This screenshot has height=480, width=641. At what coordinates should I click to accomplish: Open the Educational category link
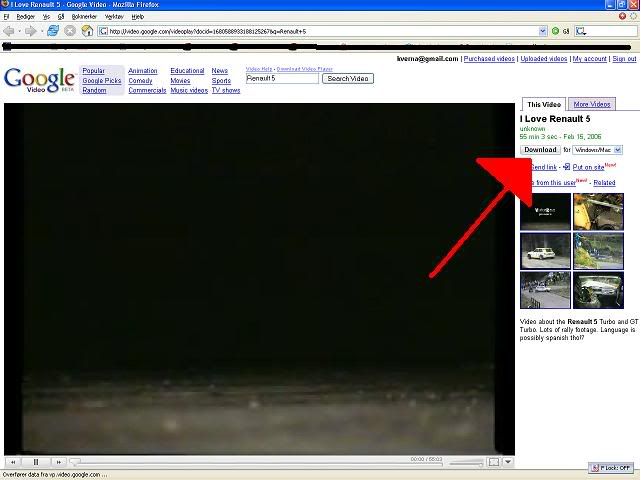[187, 71]
